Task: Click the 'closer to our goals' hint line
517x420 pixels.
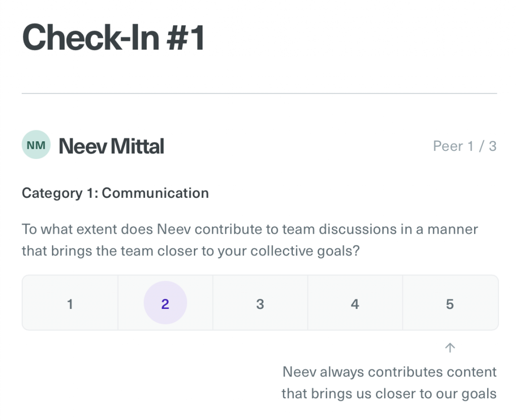Action: [x=389, y=394]
